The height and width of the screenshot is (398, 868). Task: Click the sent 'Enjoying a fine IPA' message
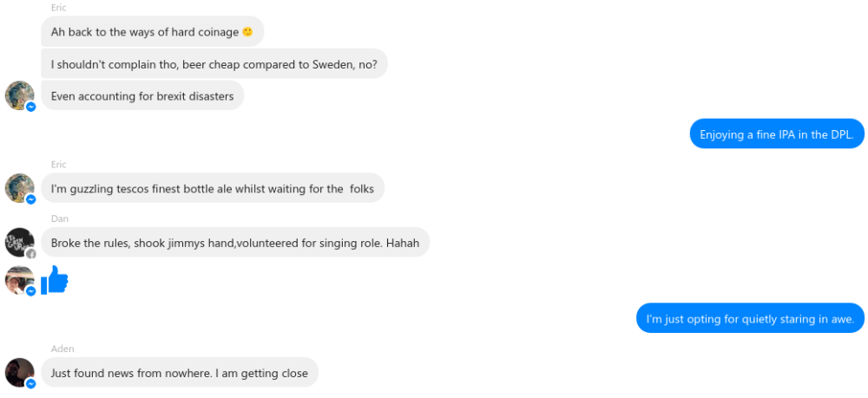pyautogui.click(x=777, y=134)
